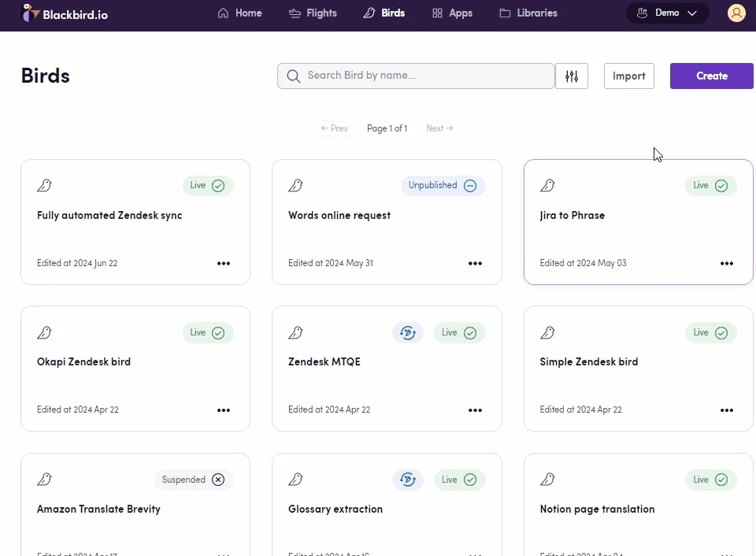
Task: Click the bird icon on Jira to Phrase card
Action: [x=547, y=186]
